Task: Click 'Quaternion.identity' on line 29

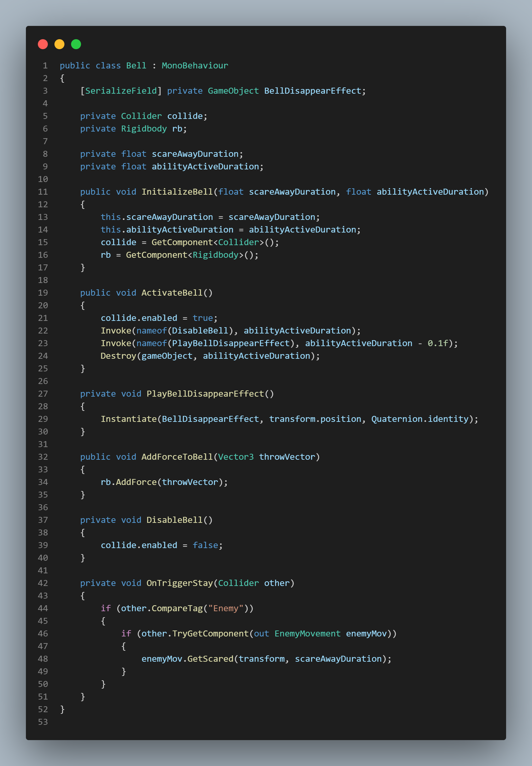Action: click(x=420, y=419)
